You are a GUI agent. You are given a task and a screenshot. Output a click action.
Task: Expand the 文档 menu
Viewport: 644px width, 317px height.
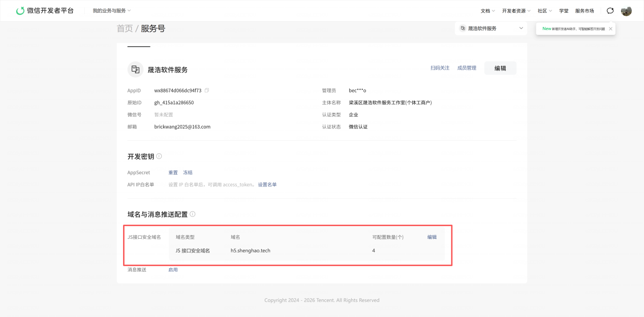487,11
